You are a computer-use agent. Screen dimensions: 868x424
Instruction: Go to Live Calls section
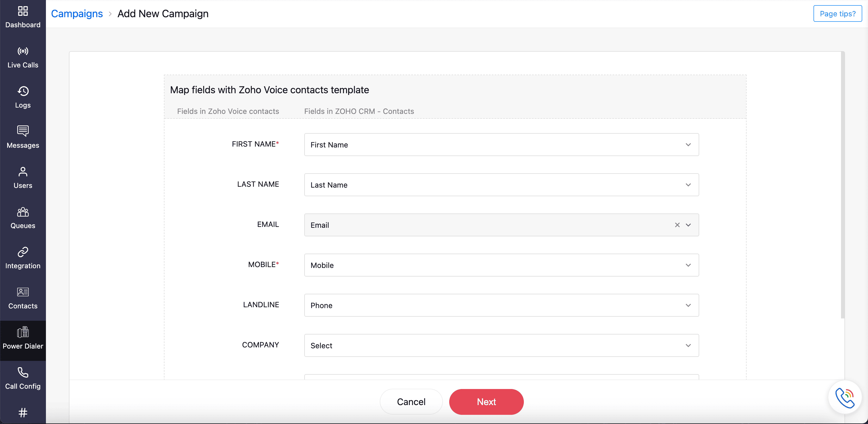pyautogui.click(x=23, y=57)
